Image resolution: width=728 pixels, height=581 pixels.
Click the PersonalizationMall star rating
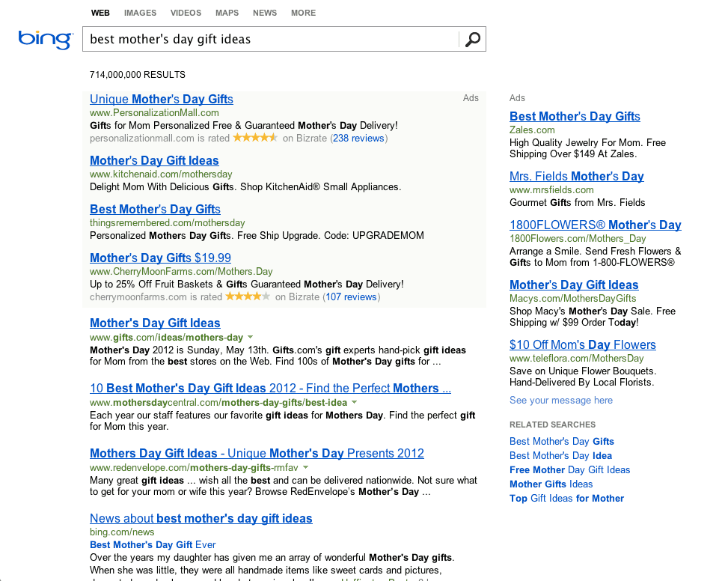tap(255, 138)
